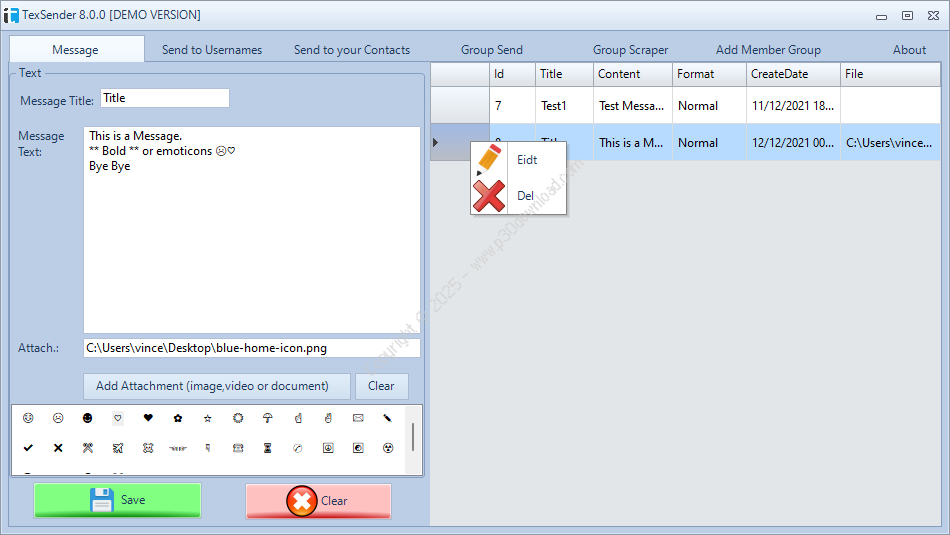Screen dimensions: 950x535
Task: Insert the check mark symbol
Action: point(28,448)
